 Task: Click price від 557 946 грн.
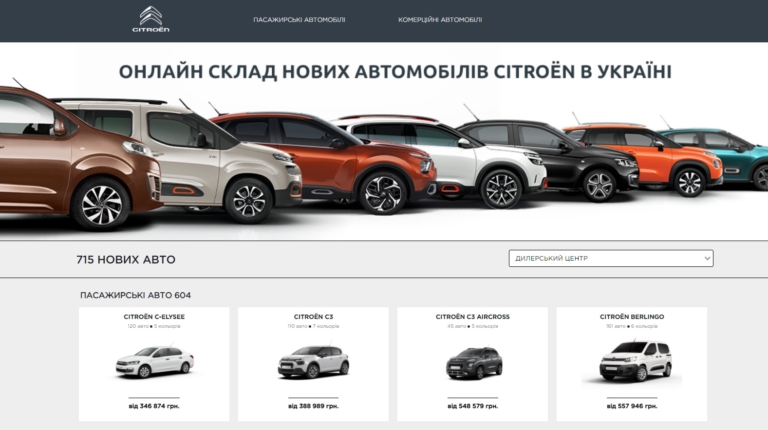click(632, 406)
